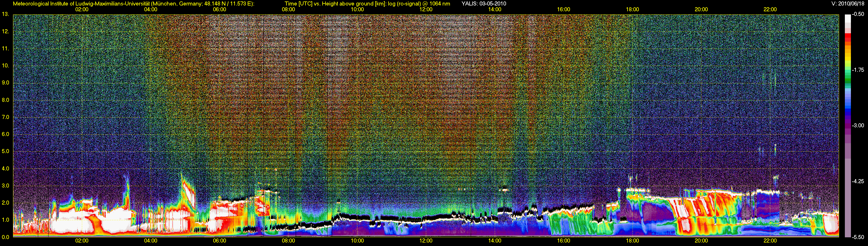Screen dimensions: 868x246
Task: Click the '02:00' label on the bottom time axis
Action: (82, 241)
